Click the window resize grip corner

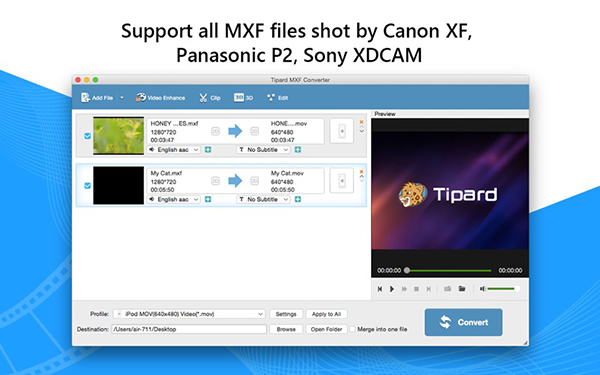point(526,342)
